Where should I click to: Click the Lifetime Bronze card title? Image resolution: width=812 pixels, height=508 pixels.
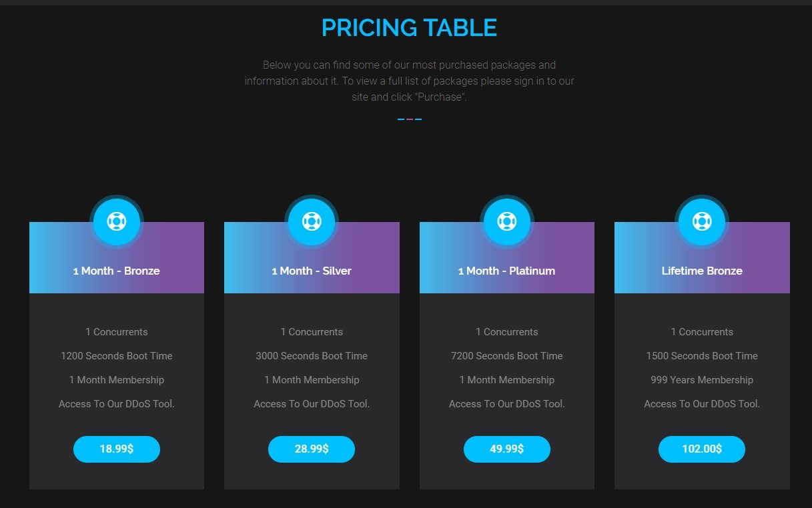[702, 271]
